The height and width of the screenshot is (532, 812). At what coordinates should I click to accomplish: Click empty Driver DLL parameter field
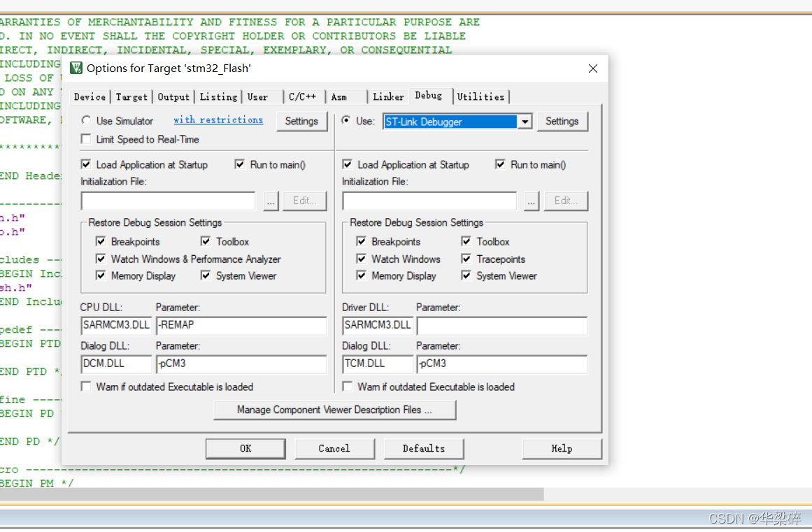[501, 326]
